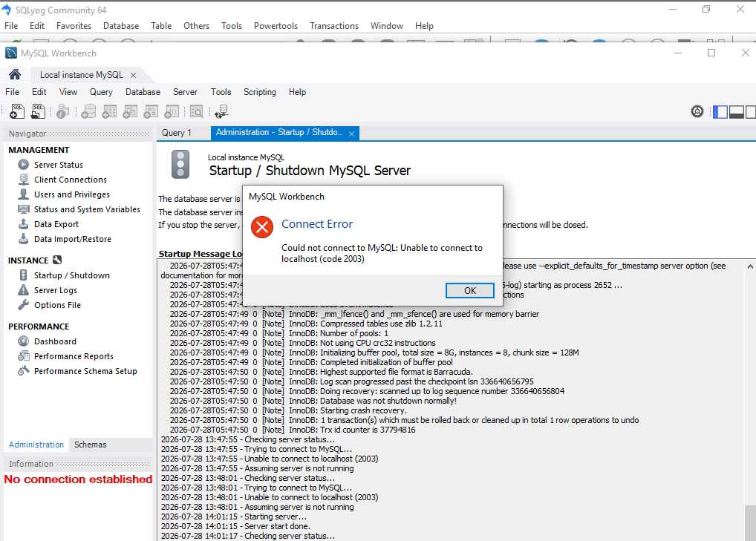Open Server Logs under Instance

pos(56,290)
